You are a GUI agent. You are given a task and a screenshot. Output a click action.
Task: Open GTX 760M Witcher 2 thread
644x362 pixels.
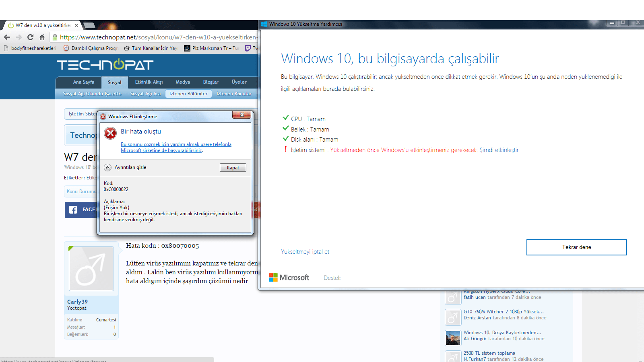click(x=504, y=312)
